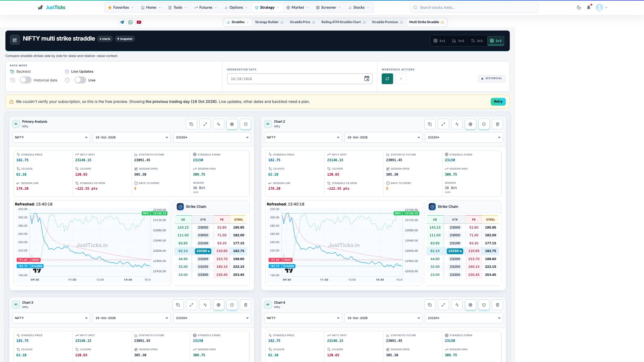
Task: Duplicate Chart 2 with copy icon
Action: 430,124
